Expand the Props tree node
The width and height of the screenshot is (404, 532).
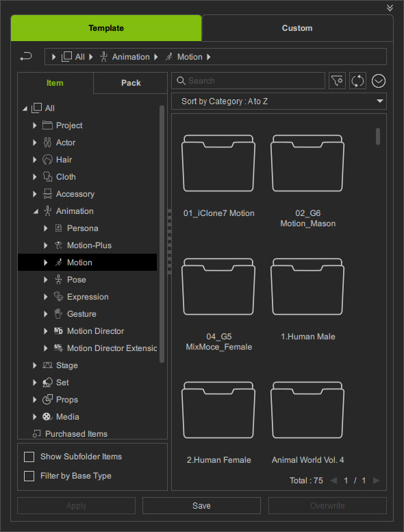click(34, 400)
